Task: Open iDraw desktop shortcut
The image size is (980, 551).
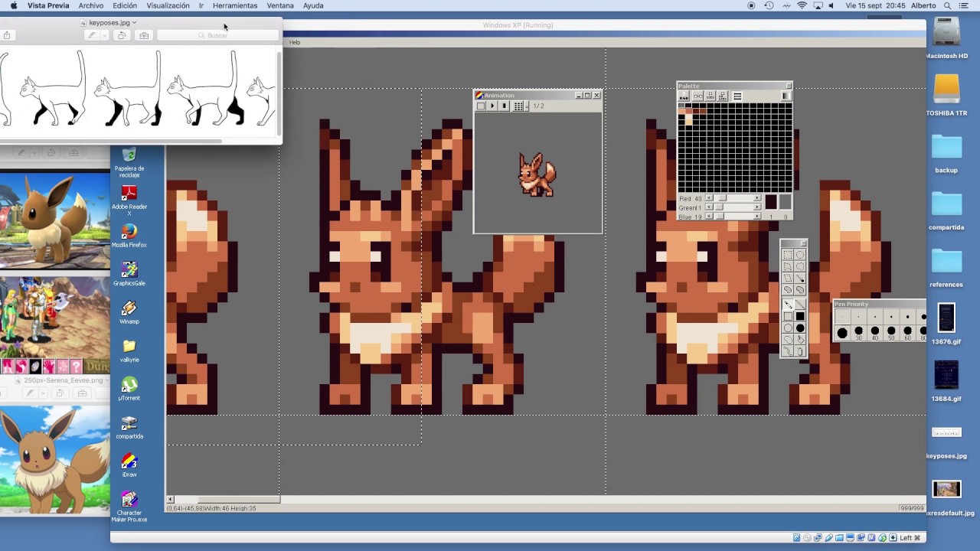Action: 129,465
